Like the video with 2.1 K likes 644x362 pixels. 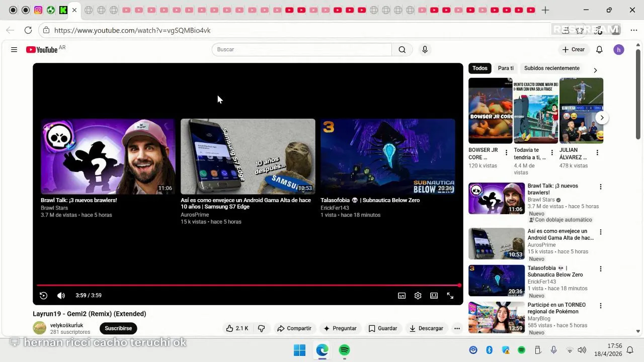237,328
